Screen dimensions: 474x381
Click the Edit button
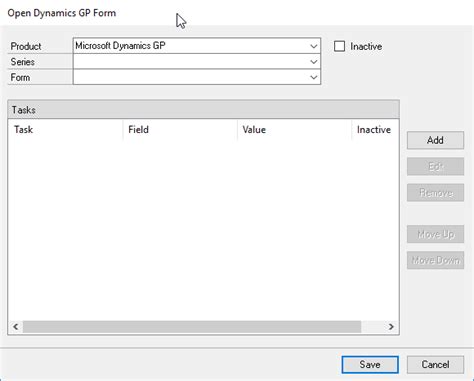pos(435,166)
